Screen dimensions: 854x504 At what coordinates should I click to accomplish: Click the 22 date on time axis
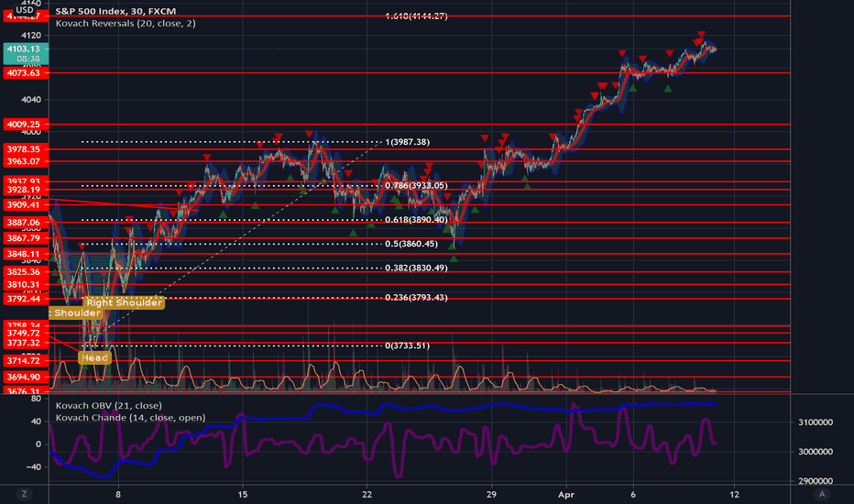point(367,495)
